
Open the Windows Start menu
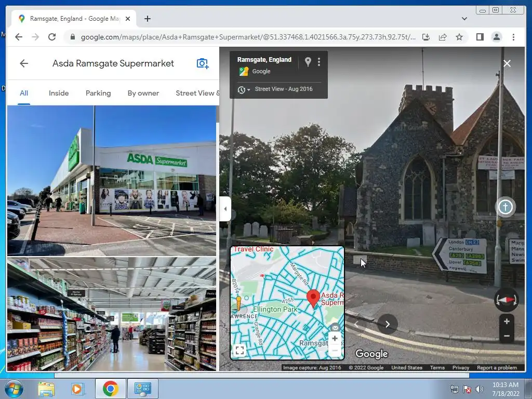click(14, 389)
